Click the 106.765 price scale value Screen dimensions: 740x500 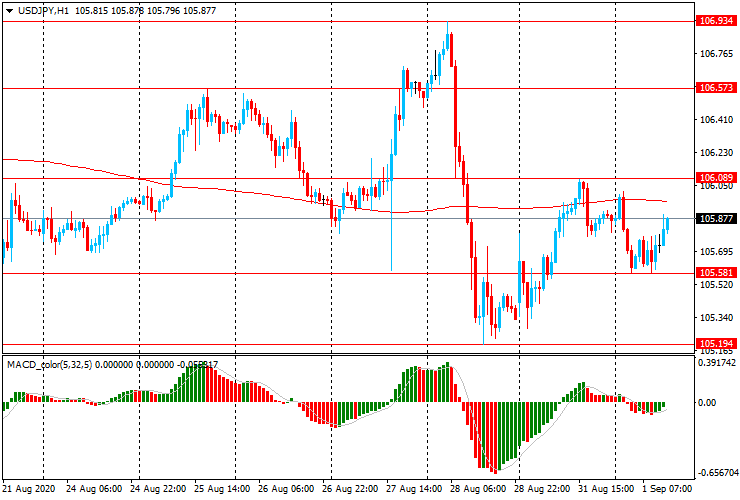click(716, 54)
